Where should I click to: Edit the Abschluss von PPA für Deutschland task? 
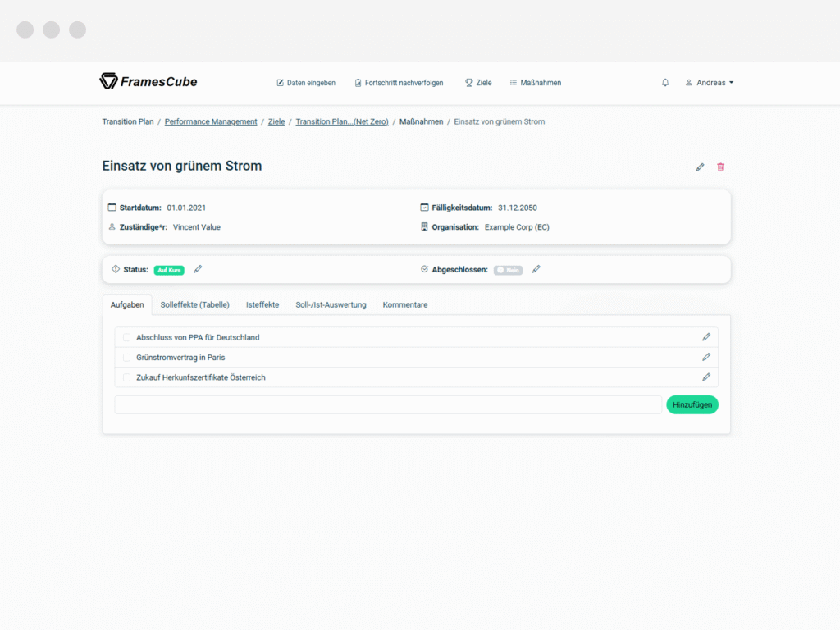click(x=706, y=337)
